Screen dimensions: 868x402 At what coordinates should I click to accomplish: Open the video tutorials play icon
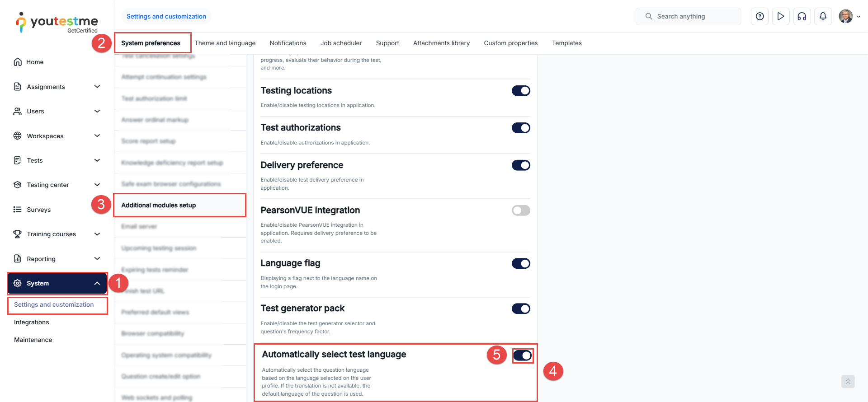coord(781,16)
